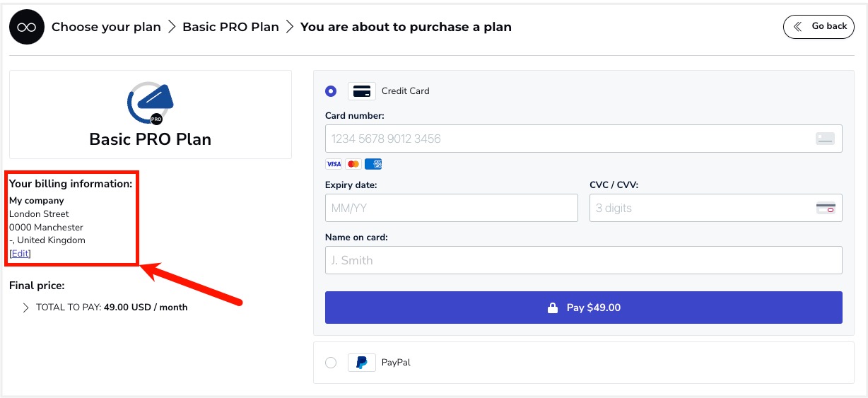
Task: Click the CVC card icon in CVV field
Action: (x=825, y=208)
